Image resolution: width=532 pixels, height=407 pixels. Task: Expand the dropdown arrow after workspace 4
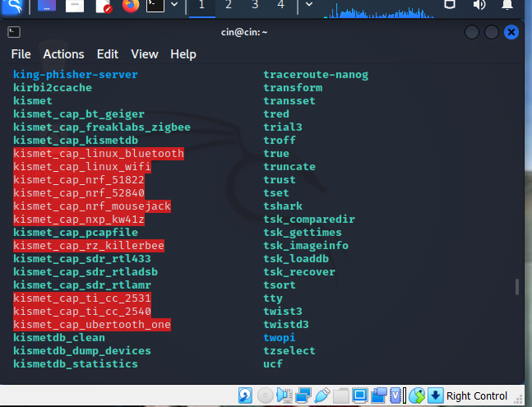click(309, 4)
